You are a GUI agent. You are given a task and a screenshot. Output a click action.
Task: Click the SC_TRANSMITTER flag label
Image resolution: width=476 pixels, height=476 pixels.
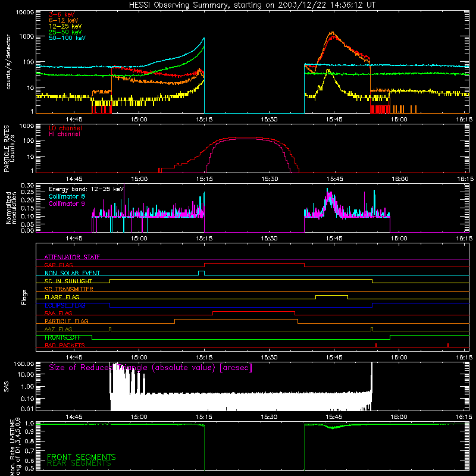click(x=69, y=289)
